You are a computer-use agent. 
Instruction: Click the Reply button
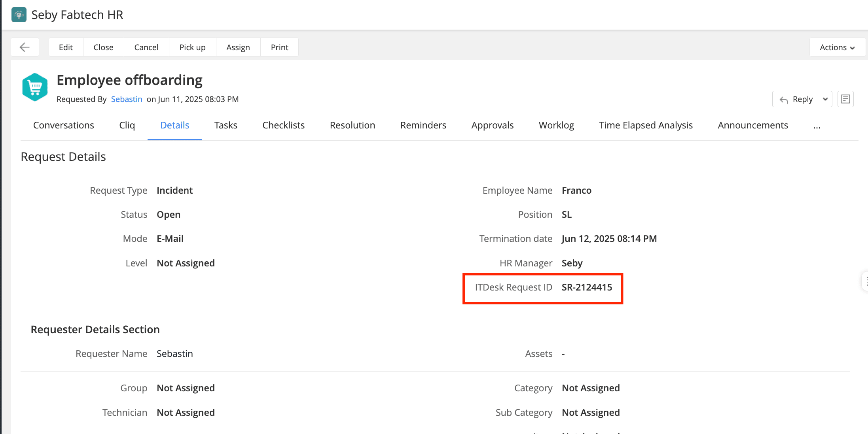coord(796,99)
